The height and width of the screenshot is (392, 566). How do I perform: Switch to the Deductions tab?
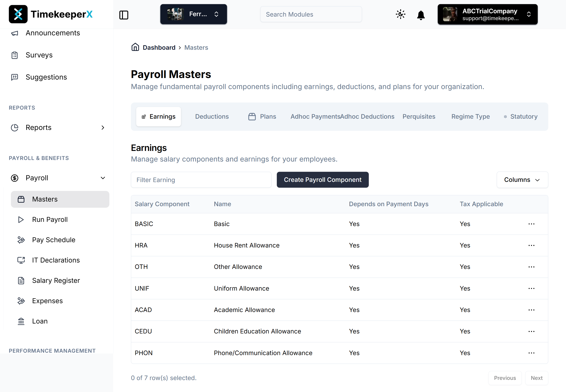click(212, 116)
